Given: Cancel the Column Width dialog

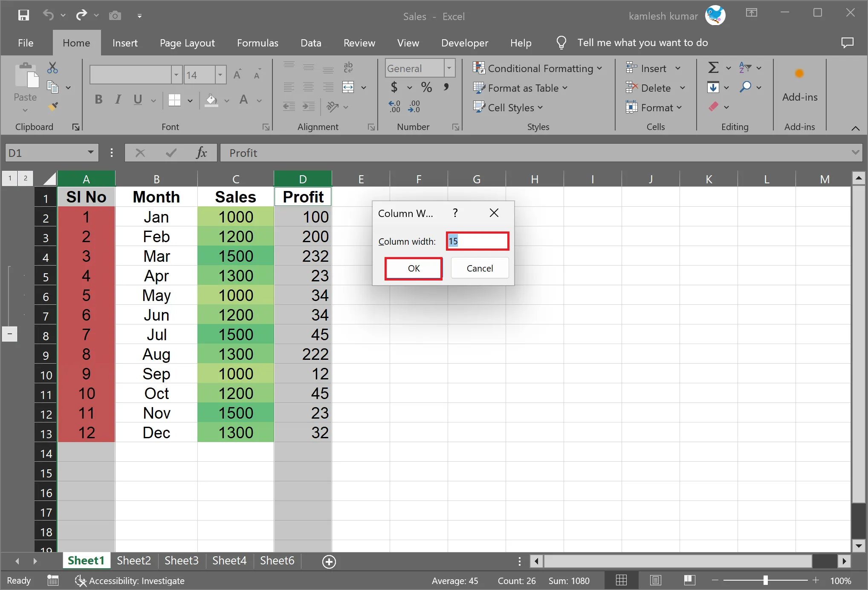Looking at the screenshot, I should (x=479, y=268).
